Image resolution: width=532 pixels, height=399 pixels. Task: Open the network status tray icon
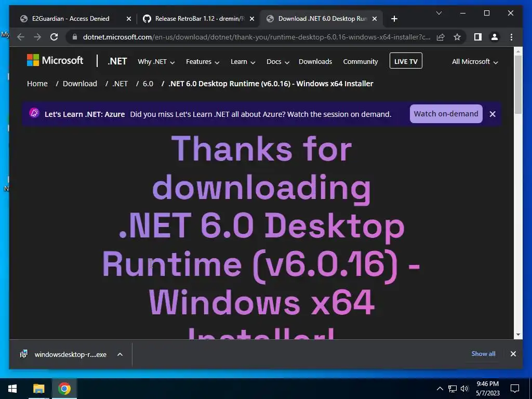453,389
